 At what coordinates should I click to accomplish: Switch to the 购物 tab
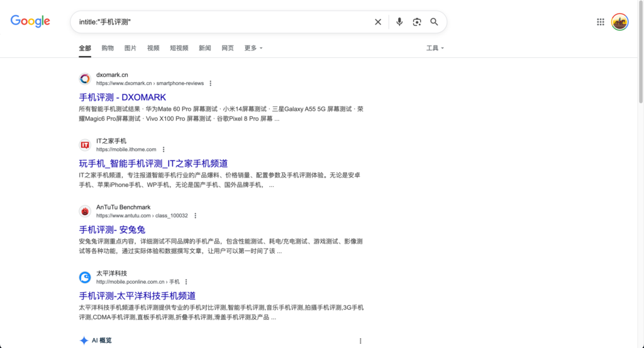coord(108,48)
